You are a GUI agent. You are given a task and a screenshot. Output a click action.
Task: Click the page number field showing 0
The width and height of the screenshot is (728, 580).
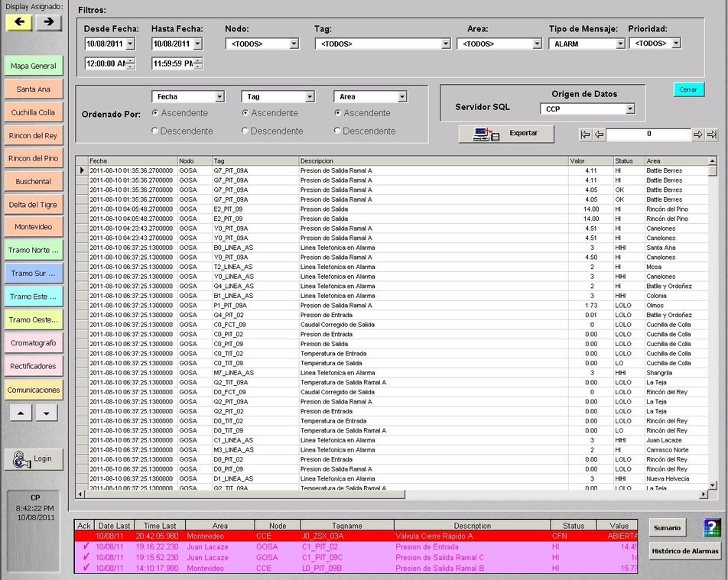click(648, 134)
